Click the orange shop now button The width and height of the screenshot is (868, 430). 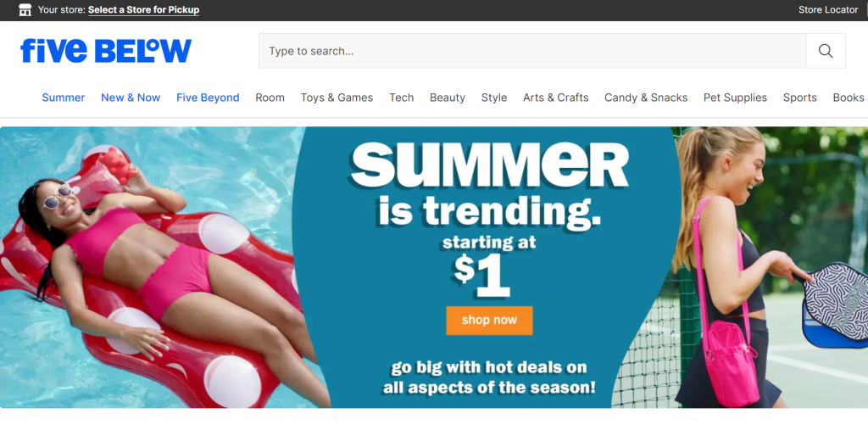point(489,321)
